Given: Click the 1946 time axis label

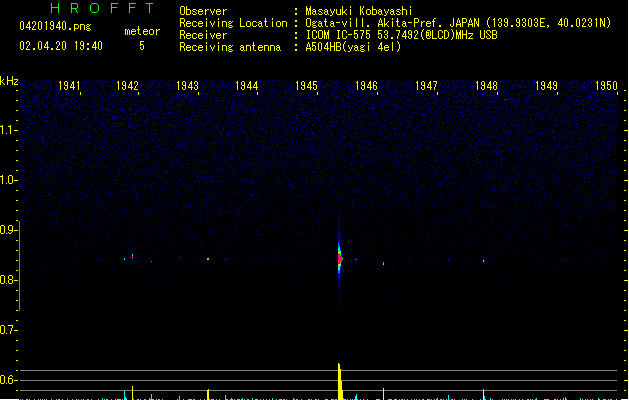Looking at the screenshot, I should [x=366, y=86].
